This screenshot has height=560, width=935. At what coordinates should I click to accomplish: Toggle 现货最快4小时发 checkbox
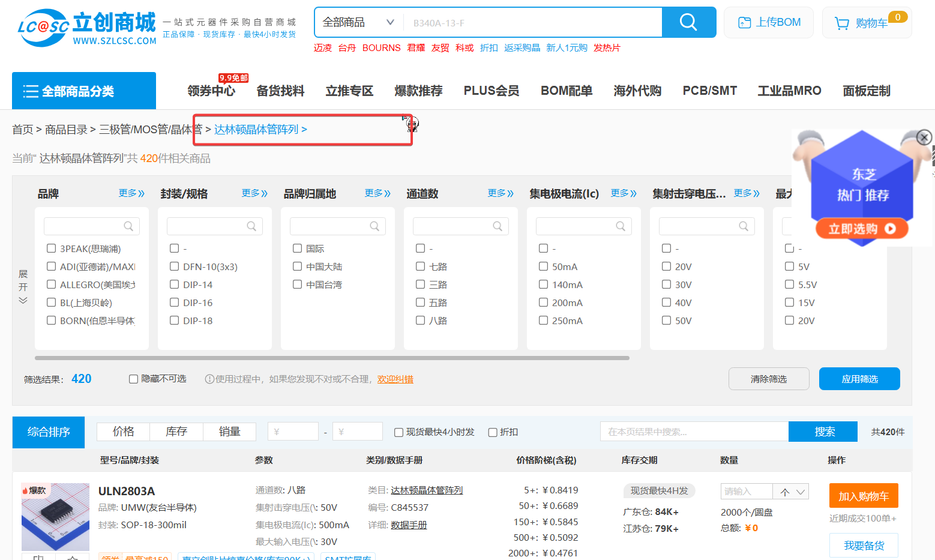pos(398,432)
